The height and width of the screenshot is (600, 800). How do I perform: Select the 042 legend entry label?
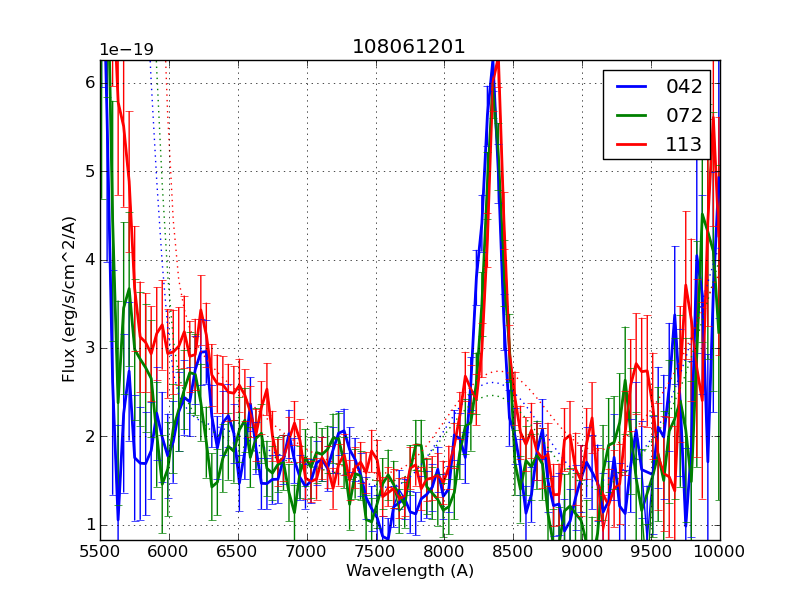coord(684,87)
